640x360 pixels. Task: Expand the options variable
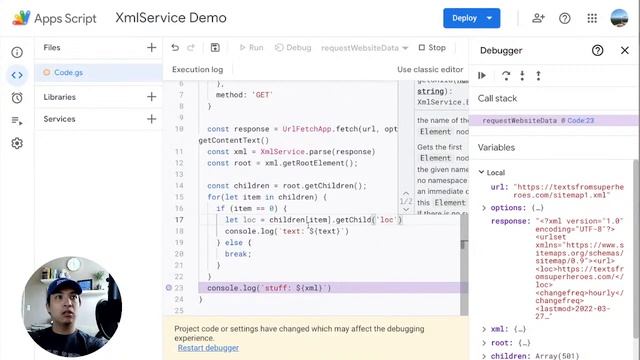(x=484, y=208)
